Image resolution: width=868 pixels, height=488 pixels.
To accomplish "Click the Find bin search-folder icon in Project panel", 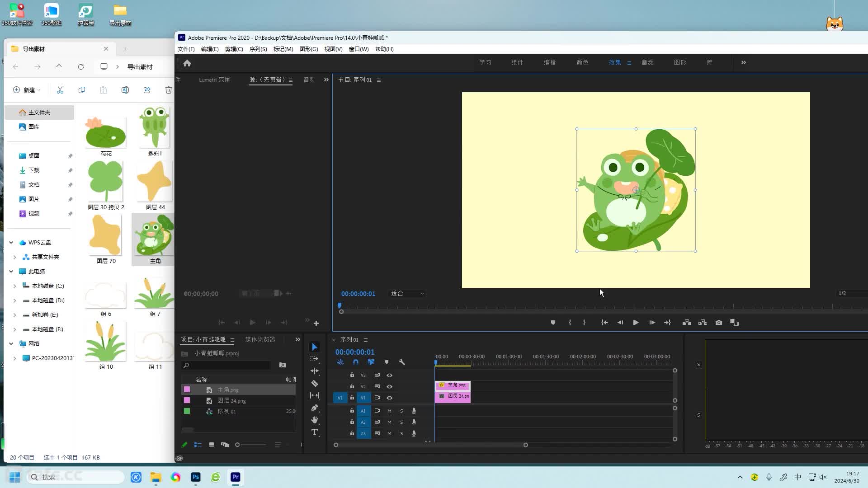I will (x=283, y=365).
